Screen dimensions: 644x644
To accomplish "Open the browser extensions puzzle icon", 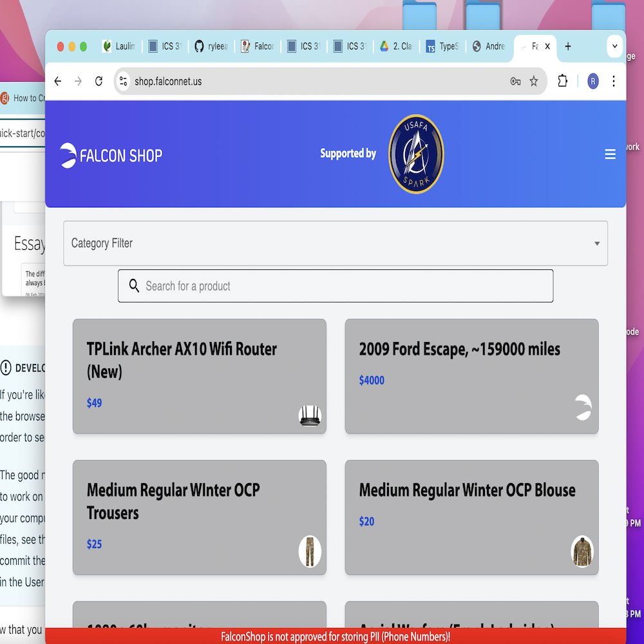I will 563,81.
